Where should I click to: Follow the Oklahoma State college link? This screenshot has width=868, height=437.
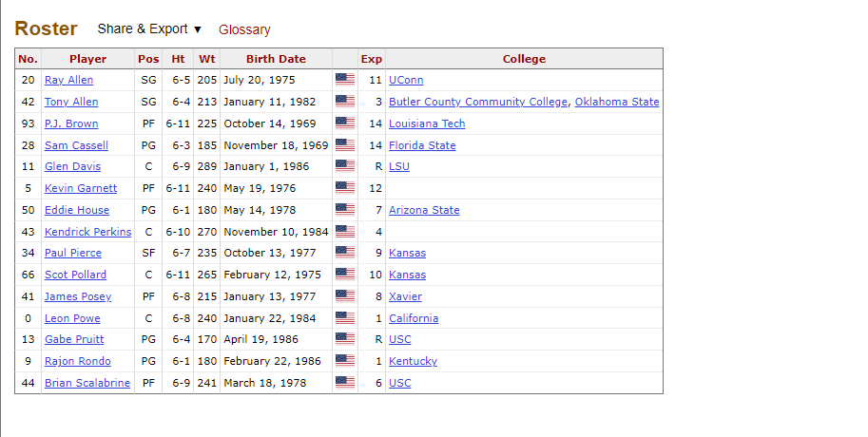click(617, 102)
